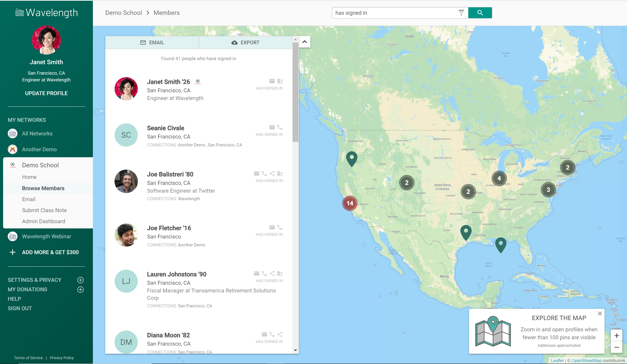The image size is (627, 364).
Task: Close the Explore the Map popup
Action: pos(600,314)
